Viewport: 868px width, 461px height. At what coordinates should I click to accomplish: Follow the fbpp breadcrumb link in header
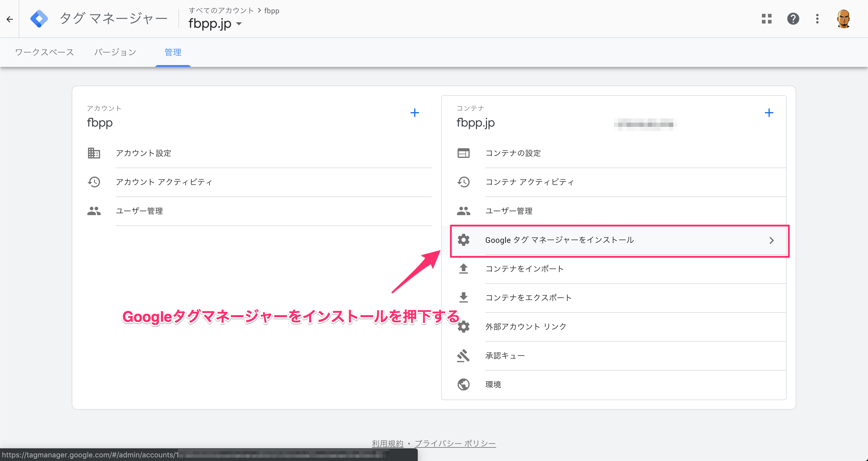point(272,11)
